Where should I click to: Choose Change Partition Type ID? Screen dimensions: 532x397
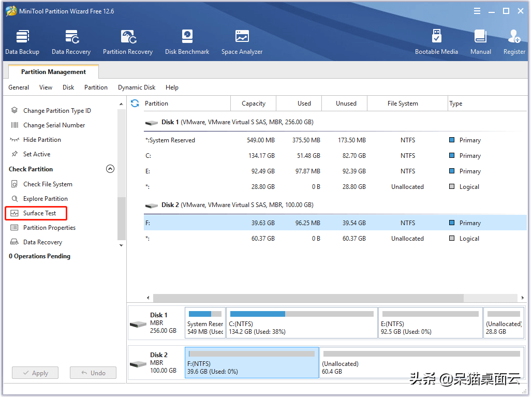(56, 111)
